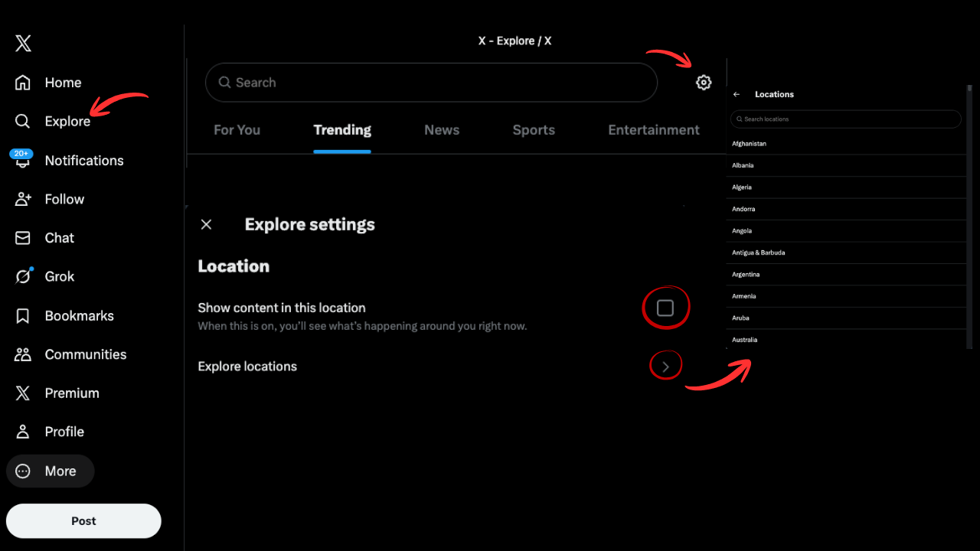Switch to the News tab
980x551 pixels.
(x=442, y=130)
